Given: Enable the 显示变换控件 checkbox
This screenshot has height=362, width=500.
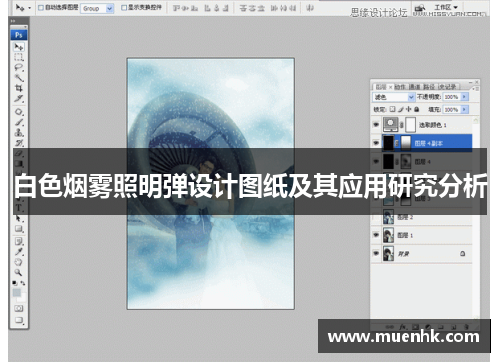Looking at the screenshot, I should pos(124,7).
